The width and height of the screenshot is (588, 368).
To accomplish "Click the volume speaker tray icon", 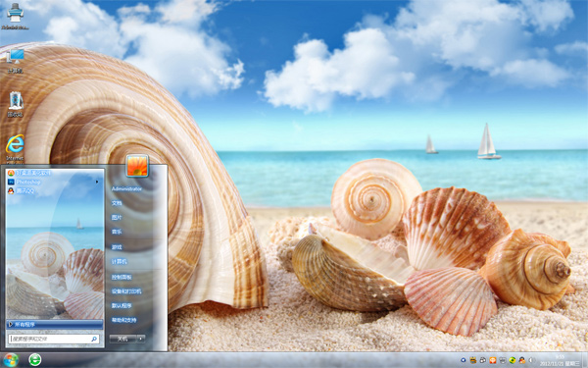I will [x=532, y=360].
